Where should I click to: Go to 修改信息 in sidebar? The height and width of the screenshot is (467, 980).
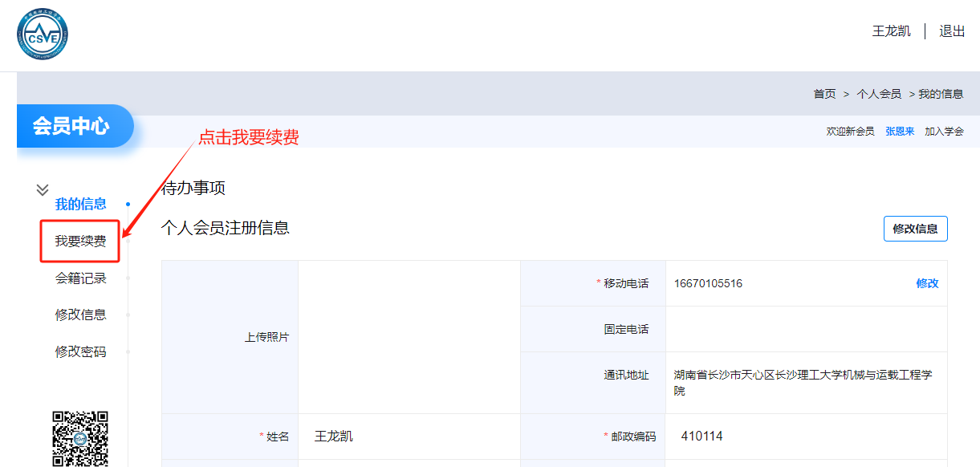80,315
